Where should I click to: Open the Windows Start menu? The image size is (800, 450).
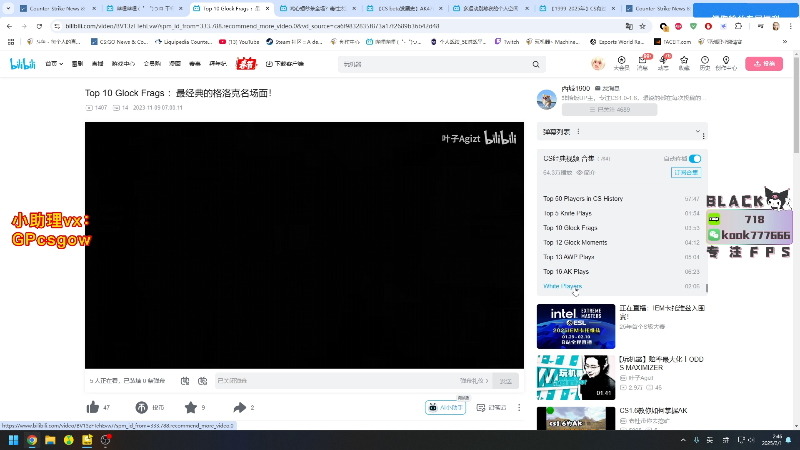[x=13, y=440]
